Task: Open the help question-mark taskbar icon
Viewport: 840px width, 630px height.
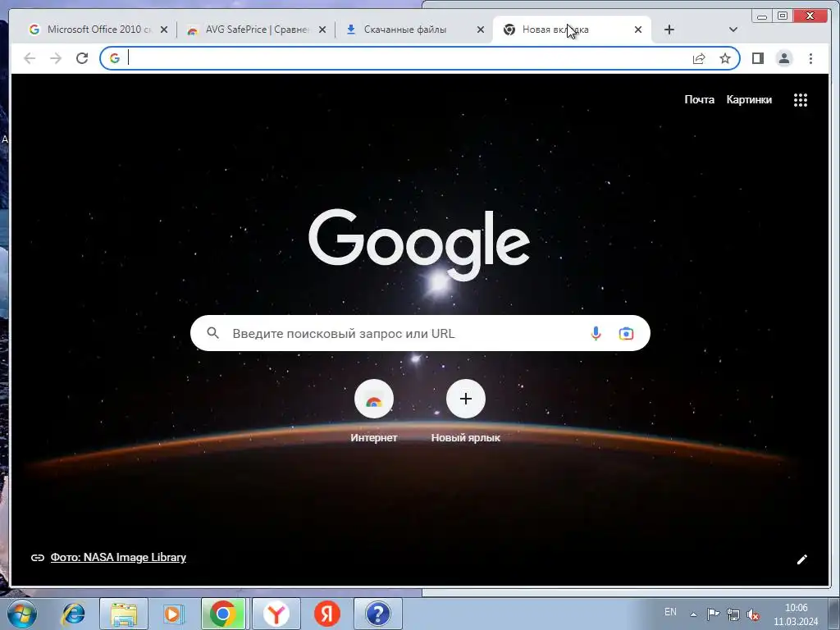Action: [377, 614]
